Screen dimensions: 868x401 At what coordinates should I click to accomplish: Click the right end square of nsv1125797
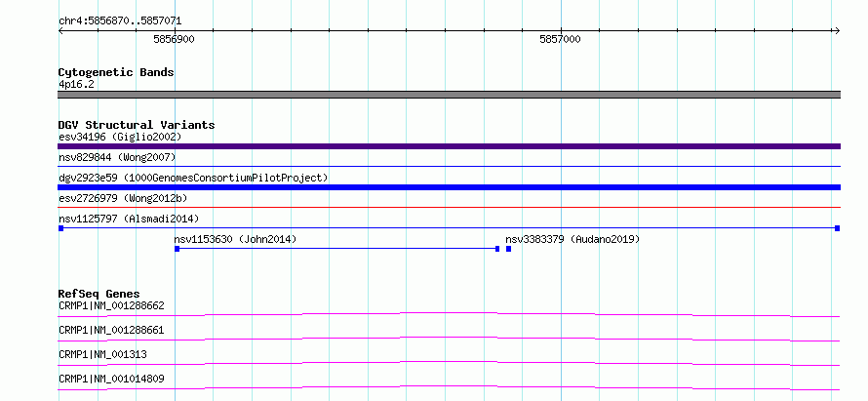(x=838, y=228)
